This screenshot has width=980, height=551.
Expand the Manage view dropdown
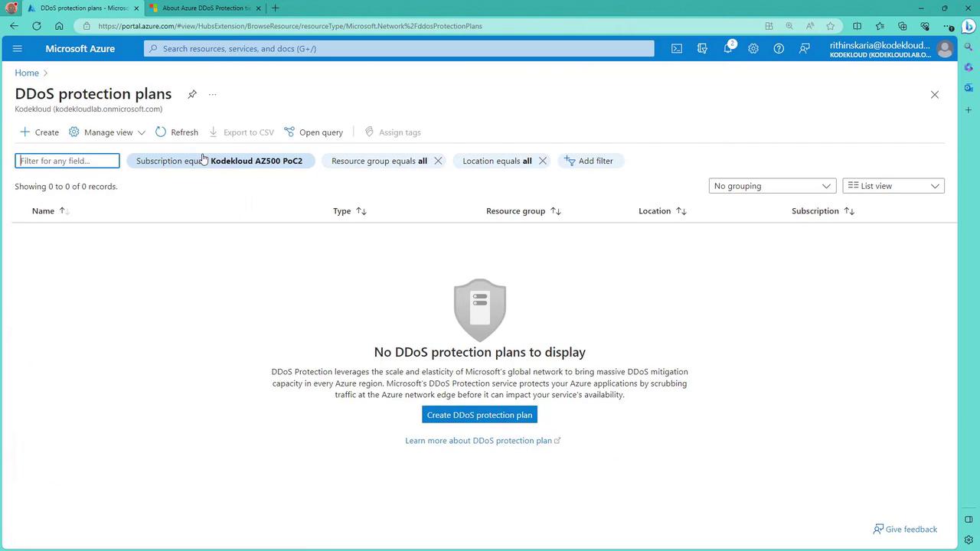[107, 132]
